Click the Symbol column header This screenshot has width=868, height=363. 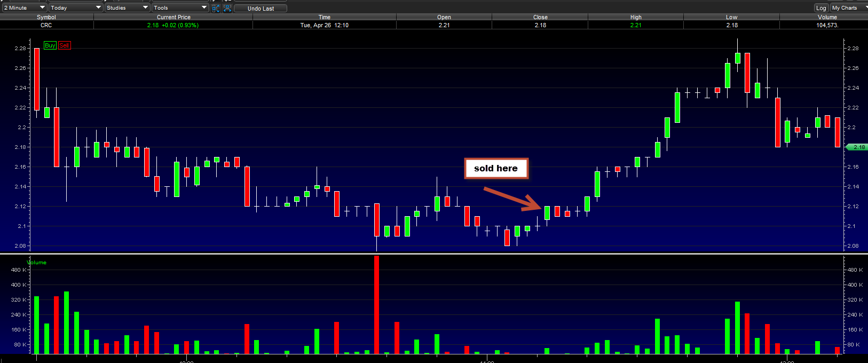(x=46, y=17)
